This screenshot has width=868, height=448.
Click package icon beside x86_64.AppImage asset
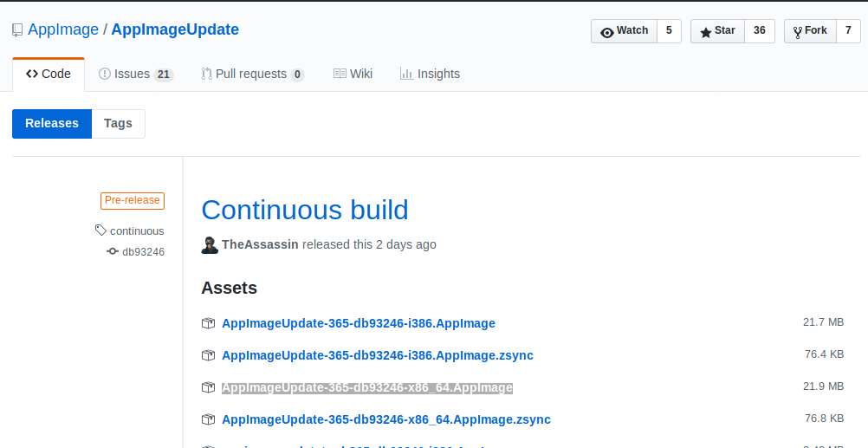pos(208,387)
